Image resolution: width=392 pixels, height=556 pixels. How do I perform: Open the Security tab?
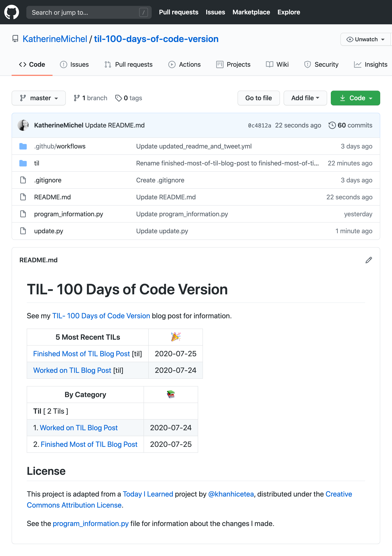tap(321, 65)
